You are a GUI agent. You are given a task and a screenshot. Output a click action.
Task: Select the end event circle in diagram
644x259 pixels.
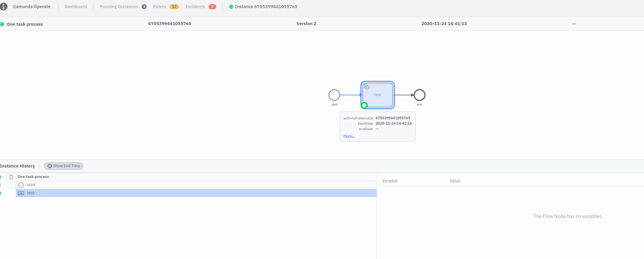[x=419, y=95]
